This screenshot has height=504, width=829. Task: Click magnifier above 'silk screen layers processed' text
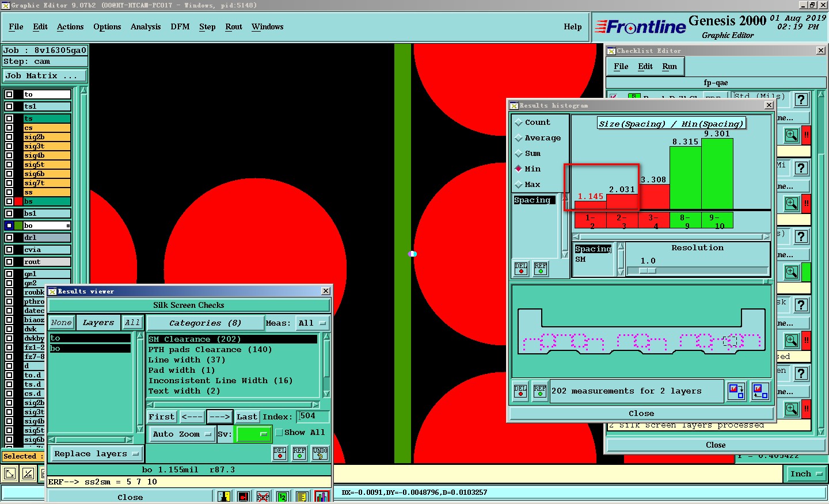pyautogui.click(x=792, y=409)
